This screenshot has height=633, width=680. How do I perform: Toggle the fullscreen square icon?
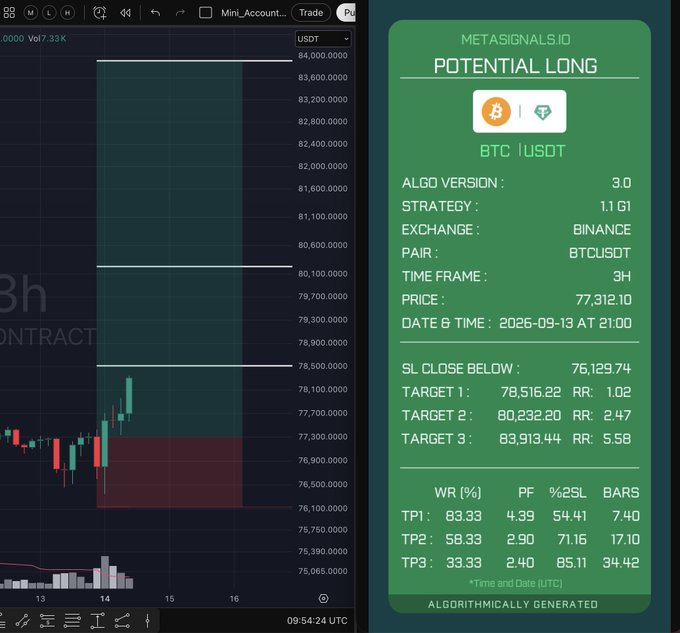click(205, 13)
